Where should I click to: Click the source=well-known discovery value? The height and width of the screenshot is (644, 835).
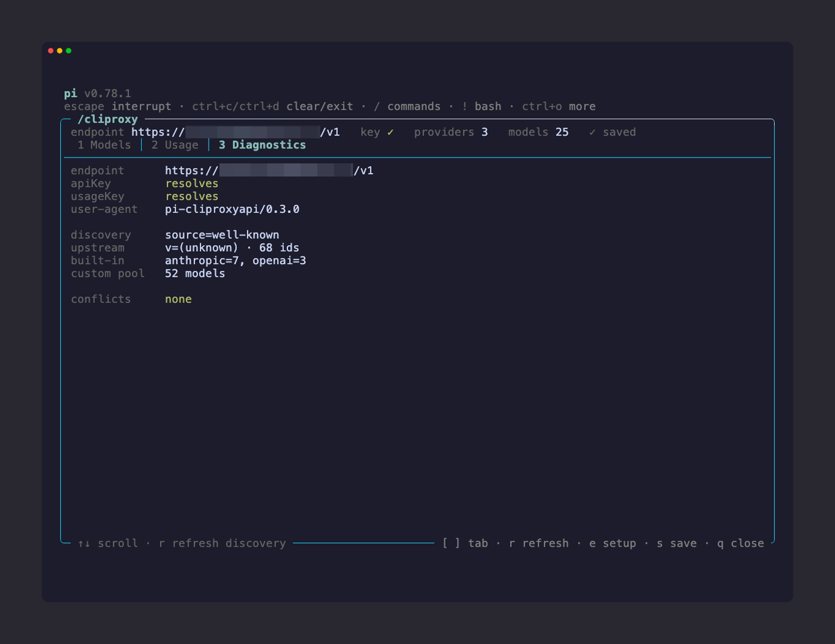tap(222, 235)
